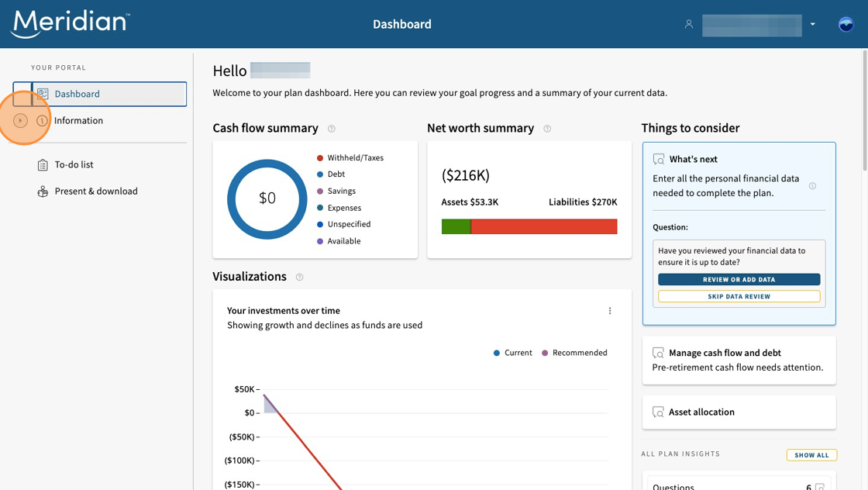
Task: Click help icon beside Net worth summary
Action: [x=547, y=129]
